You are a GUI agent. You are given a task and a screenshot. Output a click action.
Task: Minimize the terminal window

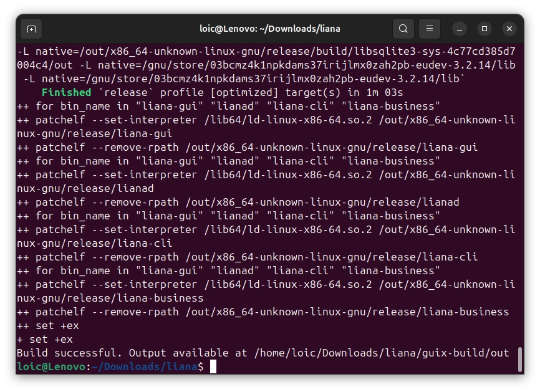click(x=460, y=29)
